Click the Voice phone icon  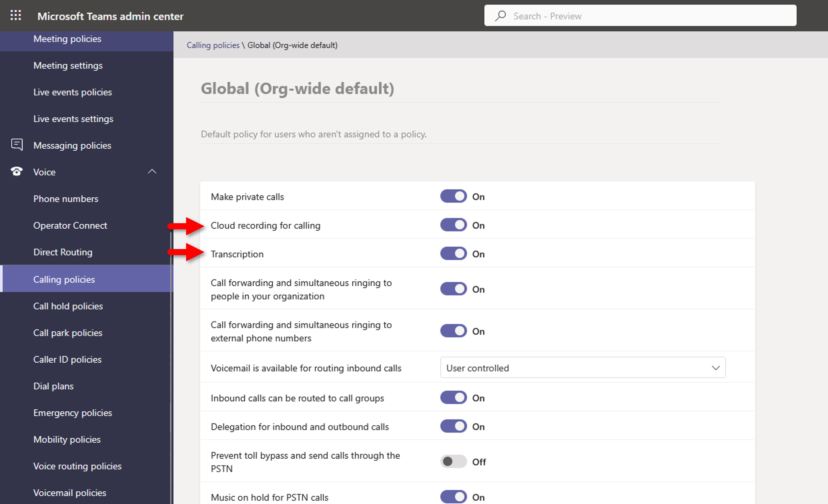17,172
